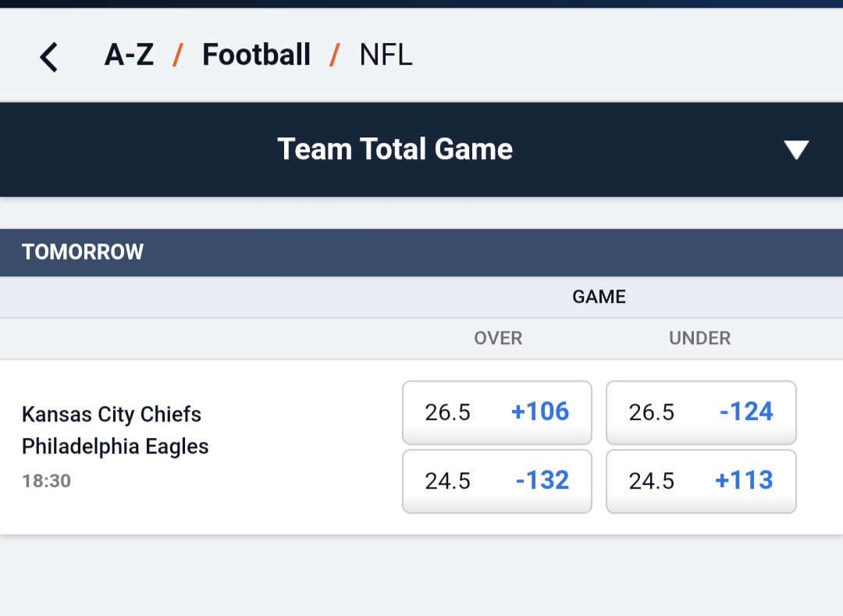Viewport: 843px width, 616px height.
Task: Collapse the TOMORROW section header
Action: (x=421, y=253)
